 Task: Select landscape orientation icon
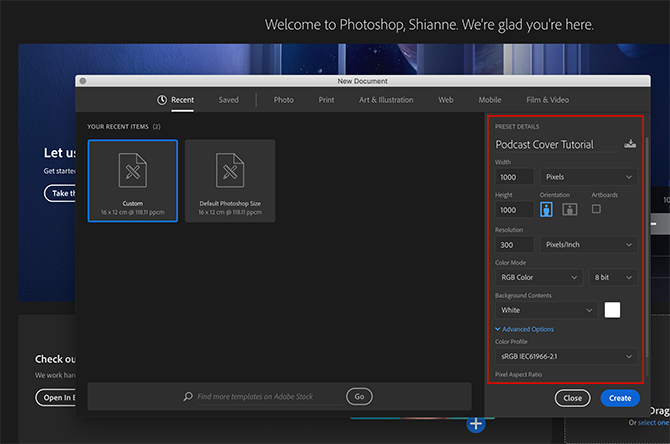(569, 209)
